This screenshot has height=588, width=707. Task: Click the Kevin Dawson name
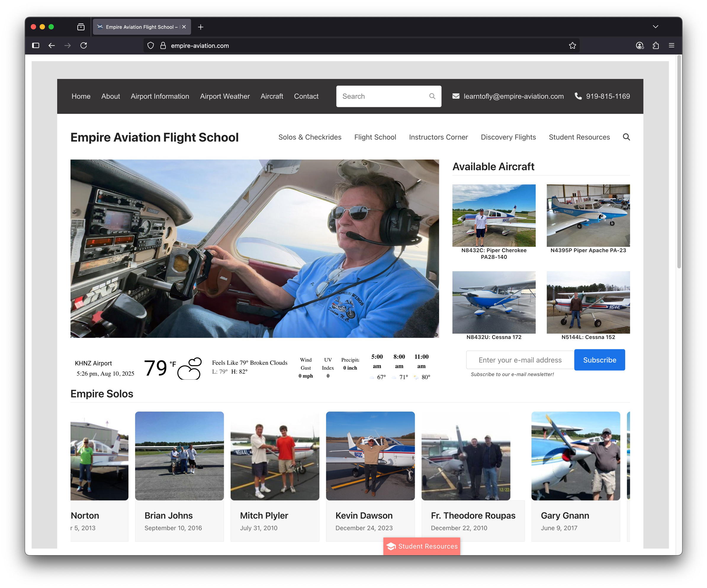(364, 515)
